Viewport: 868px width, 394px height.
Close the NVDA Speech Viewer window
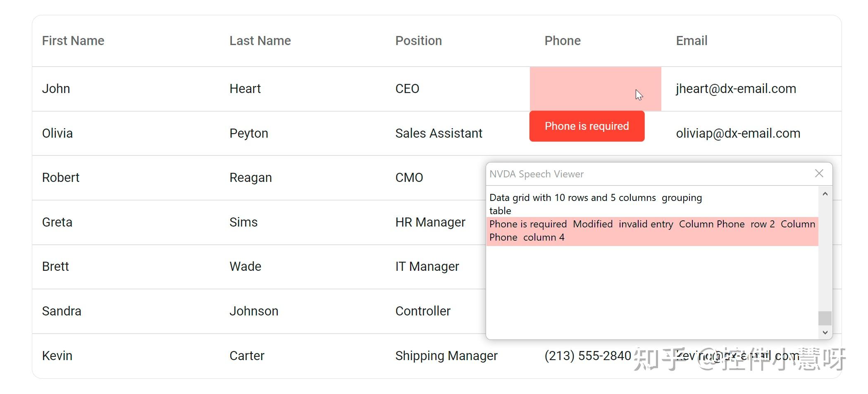point(819,174)
